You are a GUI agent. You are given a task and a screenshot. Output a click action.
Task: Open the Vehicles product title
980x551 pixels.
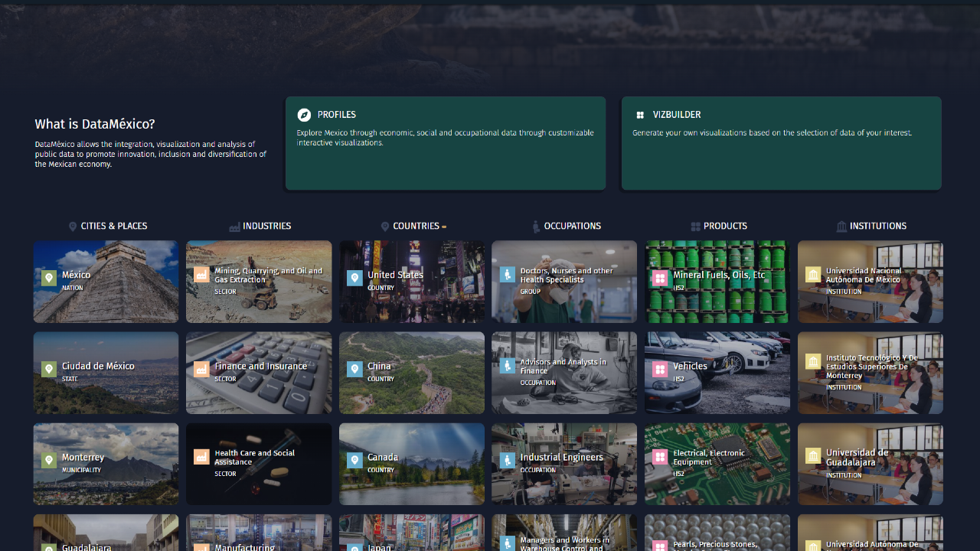point(691,366)
